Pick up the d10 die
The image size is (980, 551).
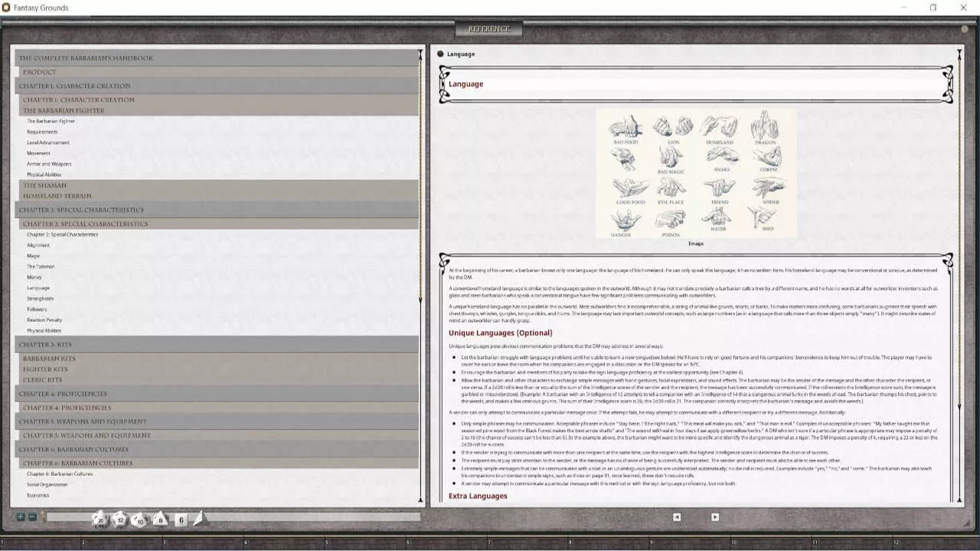pyautogui.click(x=139, y=520)
